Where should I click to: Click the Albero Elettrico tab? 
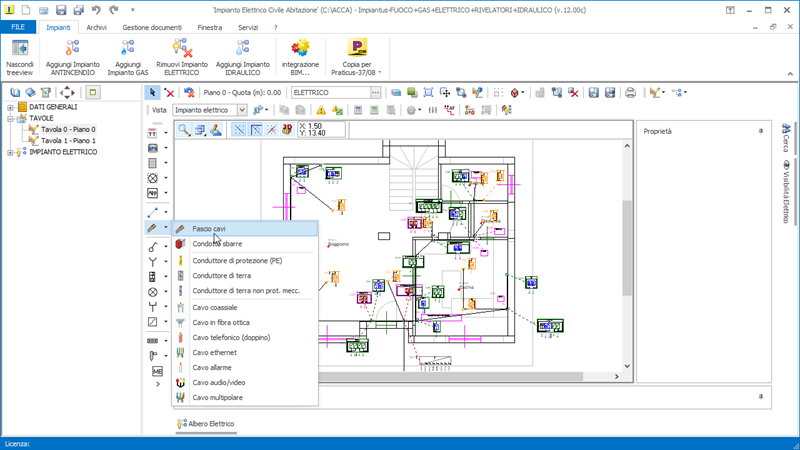tap(206, 424)
